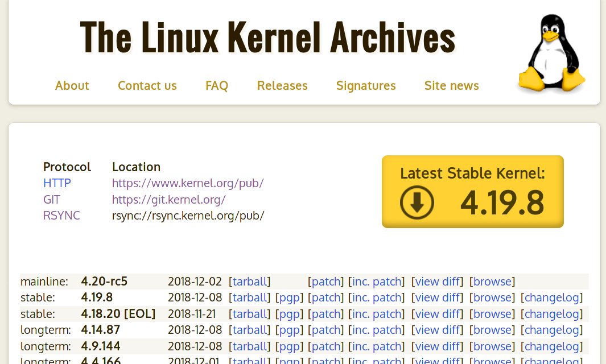The image size is (606, 364).
Task: Open inc. patch for stable 4.19.8
Action: click(377, 298)
